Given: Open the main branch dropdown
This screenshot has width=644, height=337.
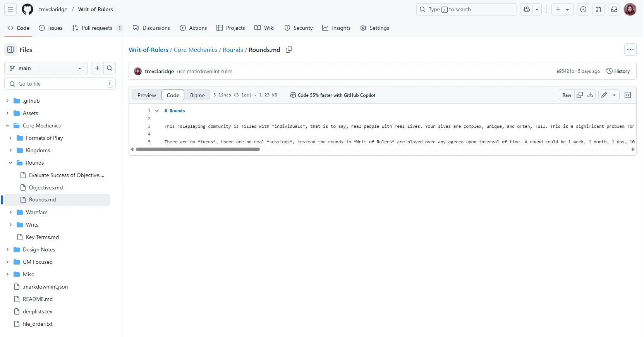Looking at the screenshot, I should (46, 68).
